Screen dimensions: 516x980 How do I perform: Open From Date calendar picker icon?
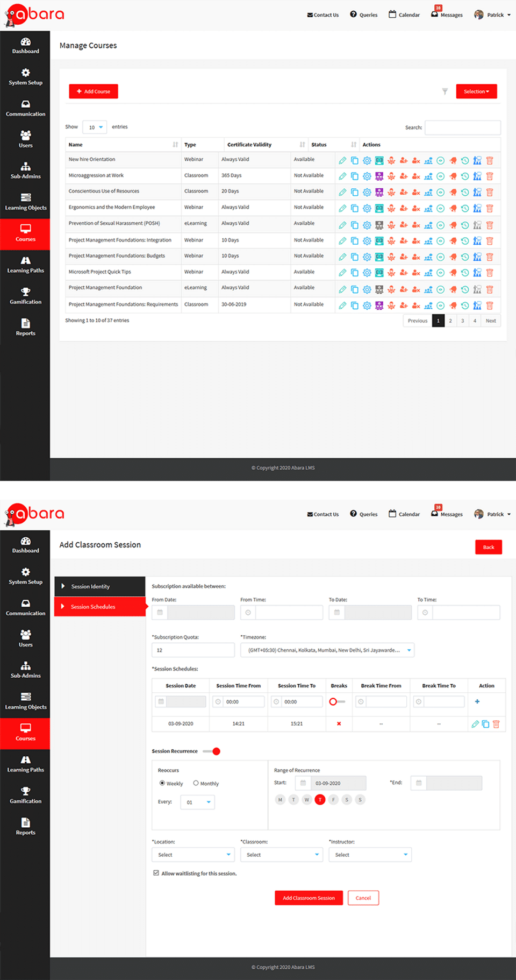pyautogui.click(x=160, y=612)
